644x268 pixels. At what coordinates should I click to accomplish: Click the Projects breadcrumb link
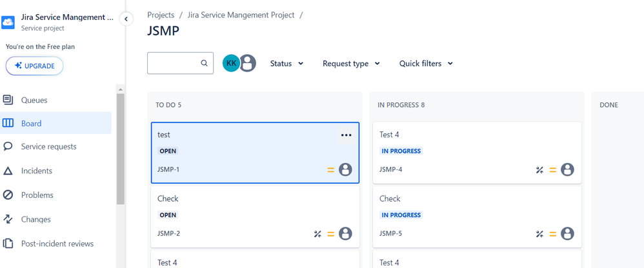[161, 15]
